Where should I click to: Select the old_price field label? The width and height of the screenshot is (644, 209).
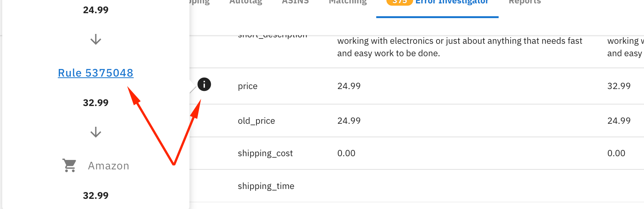[x=256, y=121]
